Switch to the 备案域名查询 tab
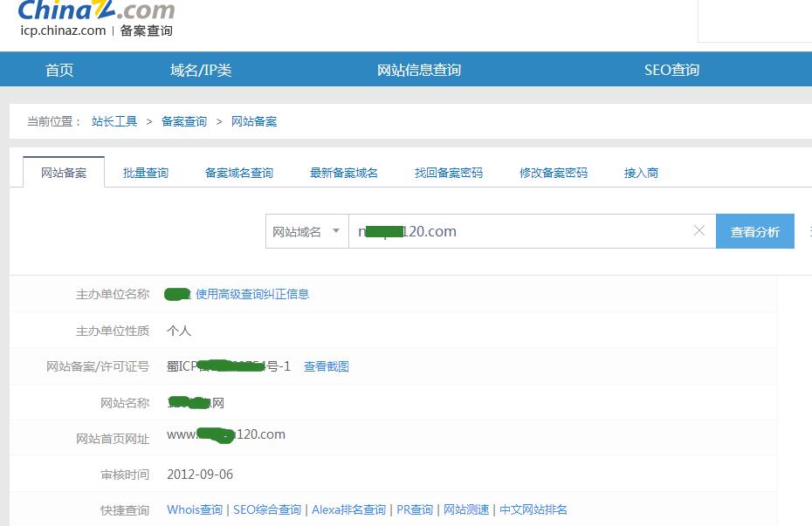The image size is (812, 526). tap(239, 173)
